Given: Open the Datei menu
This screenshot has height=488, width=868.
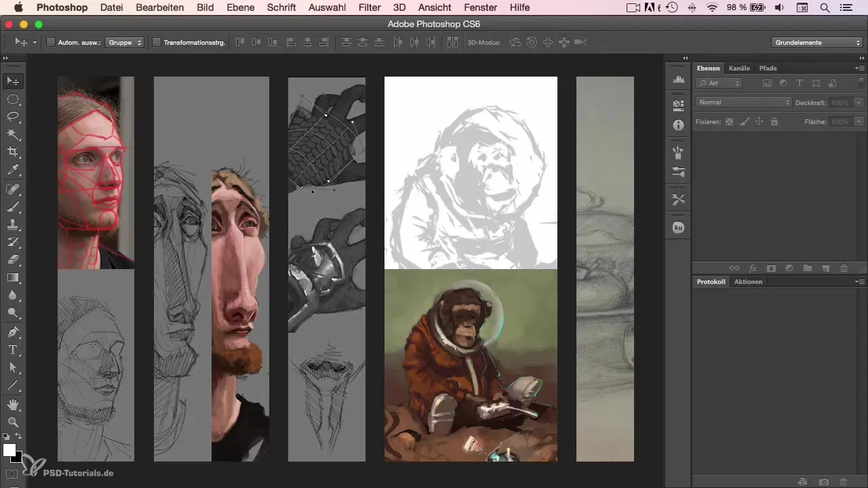Looking at the screenshot, I should coord(111,7).
